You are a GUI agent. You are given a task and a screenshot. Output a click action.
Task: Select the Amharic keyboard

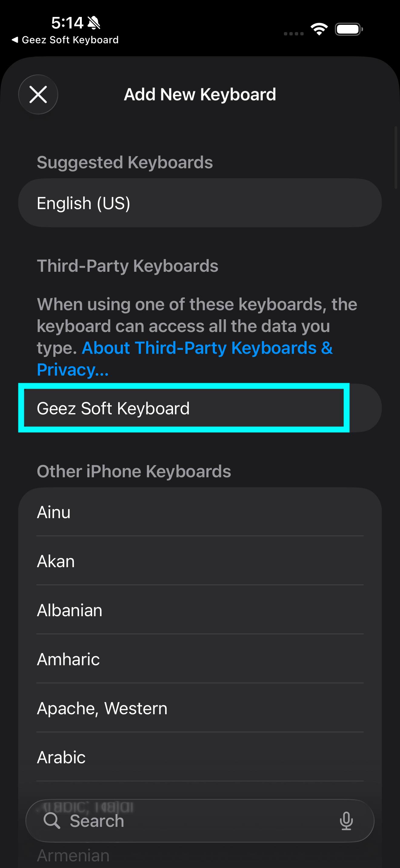click(200, 659)
